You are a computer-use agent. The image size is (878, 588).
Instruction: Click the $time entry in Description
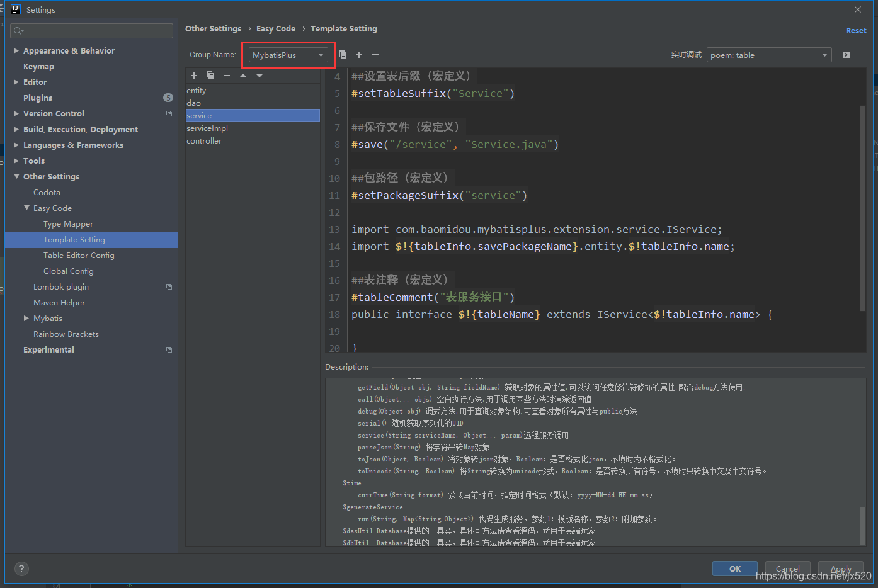(x=352, y=483)
